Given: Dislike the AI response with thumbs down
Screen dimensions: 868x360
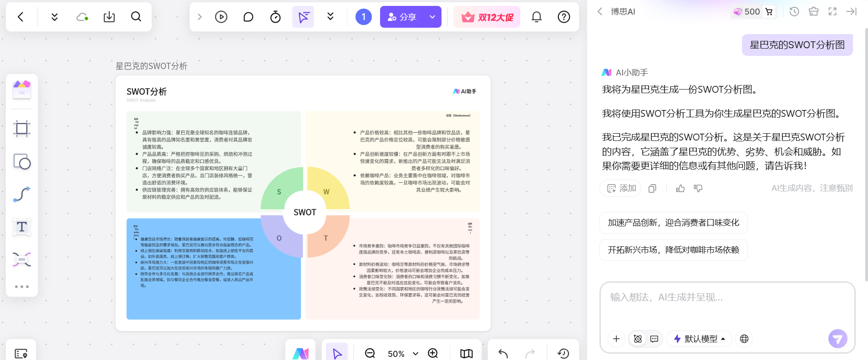Looking at the screenshot, I should tap(698, 188).
